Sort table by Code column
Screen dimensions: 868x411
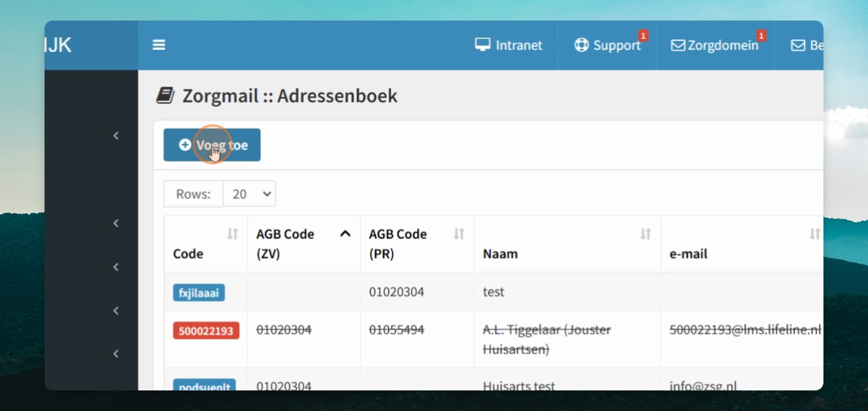232,233
